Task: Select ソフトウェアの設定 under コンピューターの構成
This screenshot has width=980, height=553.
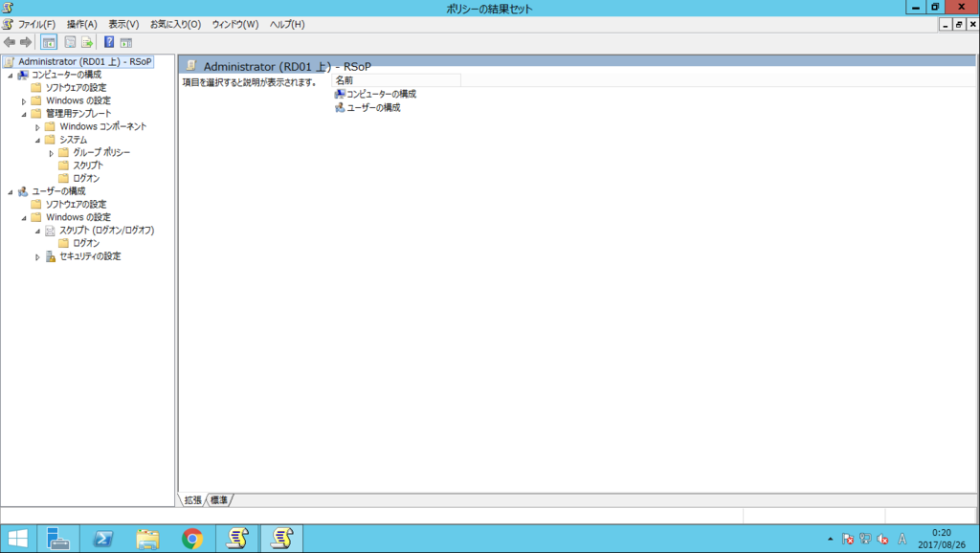Action: [77, 87]
